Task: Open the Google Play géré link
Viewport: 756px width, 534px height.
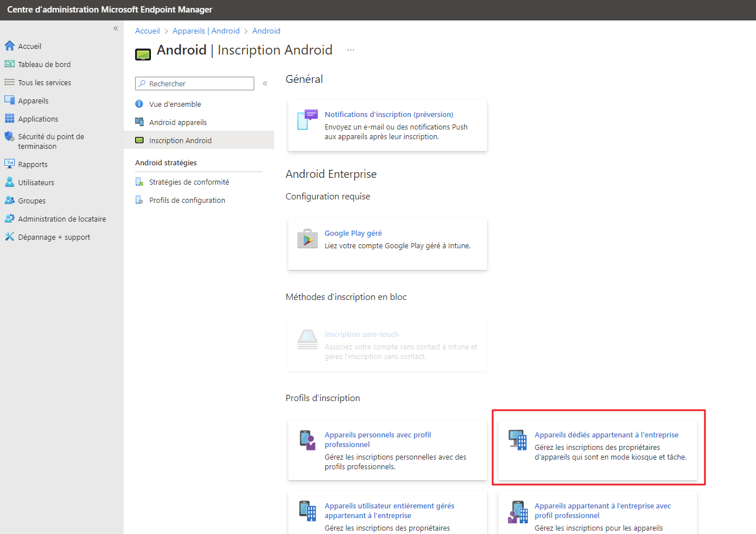Action: [353, 233]
